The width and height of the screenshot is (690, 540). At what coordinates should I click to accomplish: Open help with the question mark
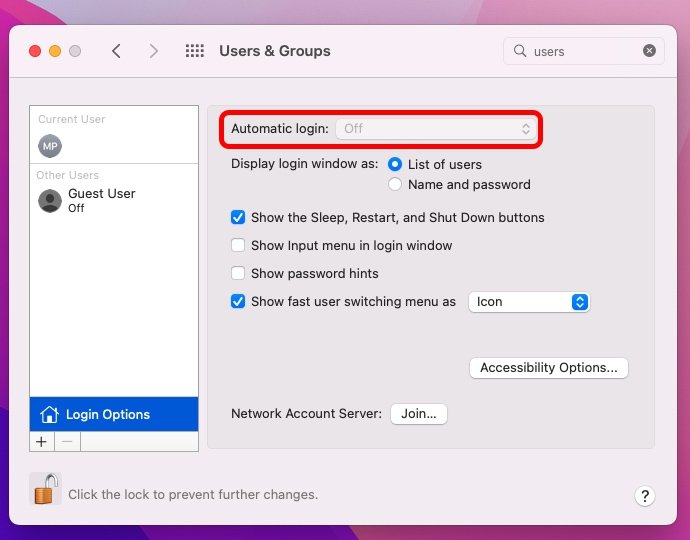click(x=645, y=496)
